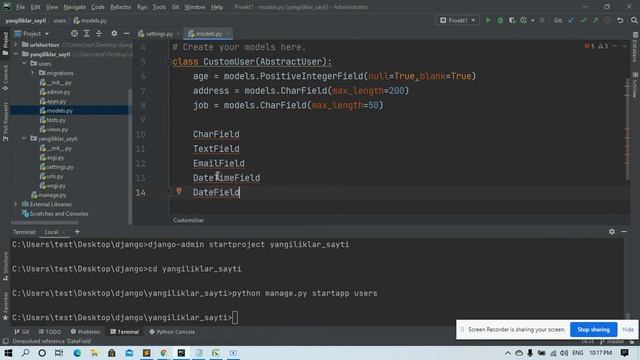
Task: Expand the migrations folder
Action: (x=33, y=73)
